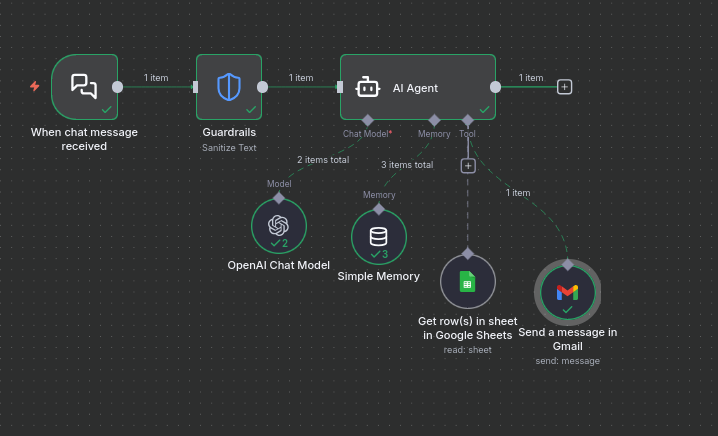Viewport: 718px width, 436px height.
Task: Click output dot of Guardrails node
Action: pyautogui.click(x=262, y=87)
